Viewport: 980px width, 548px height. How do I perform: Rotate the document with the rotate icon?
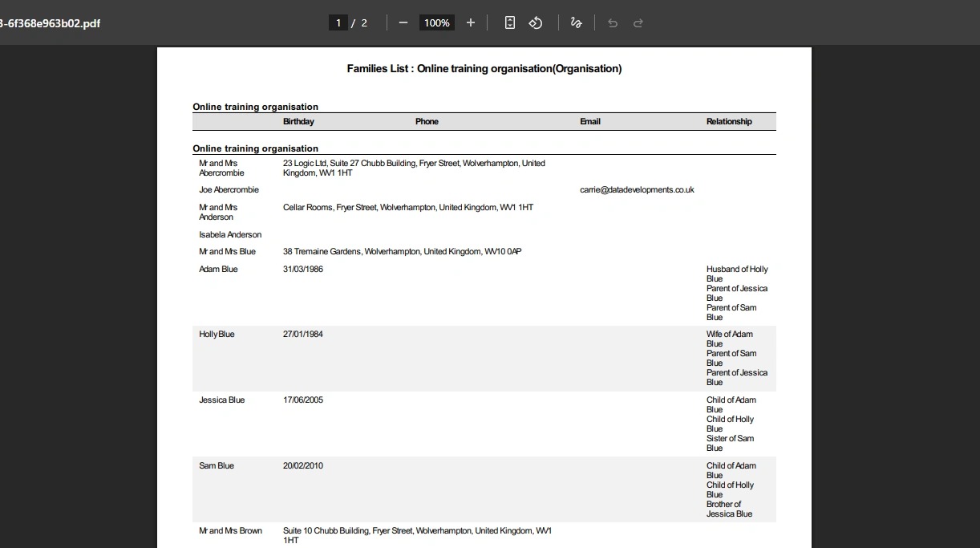point(536,22)
